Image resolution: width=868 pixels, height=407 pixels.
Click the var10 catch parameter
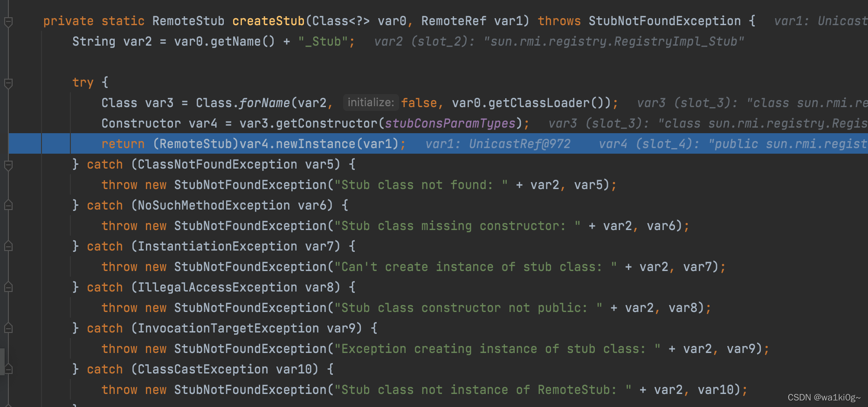click(294, 369)
